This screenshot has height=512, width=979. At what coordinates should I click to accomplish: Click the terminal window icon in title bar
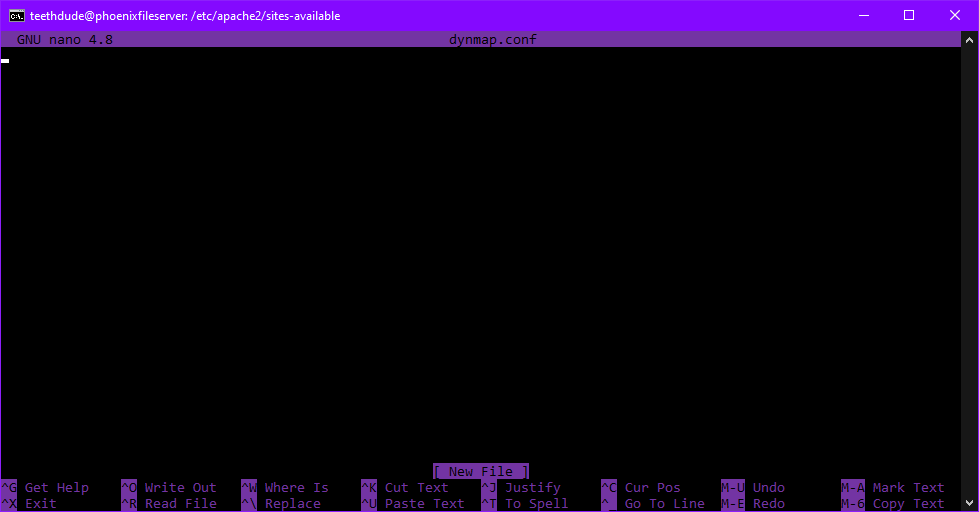(17, 16)
